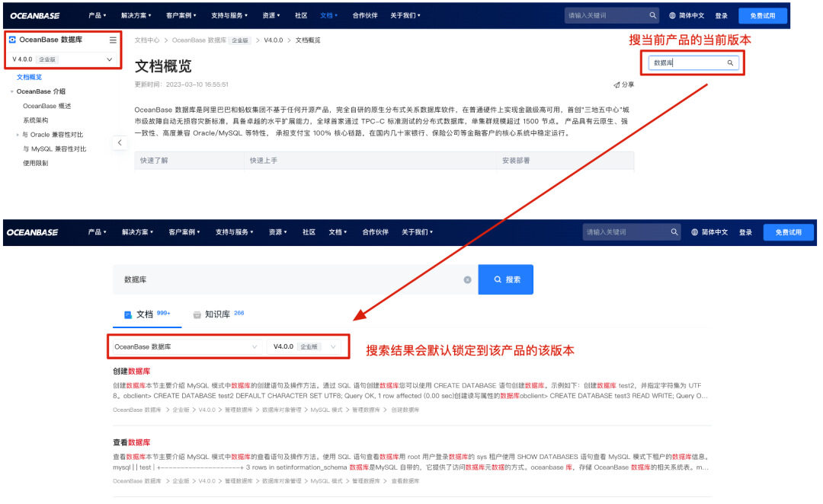Click the OceanBase product icon in sidebar header
823x504 pixels.
(12, 40)
